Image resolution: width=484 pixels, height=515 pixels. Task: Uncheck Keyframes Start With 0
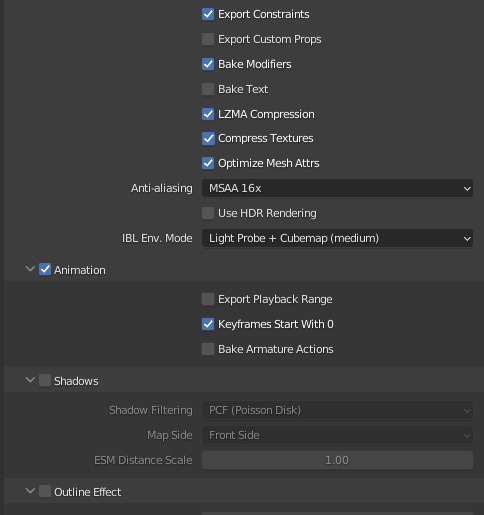point(208,324)
